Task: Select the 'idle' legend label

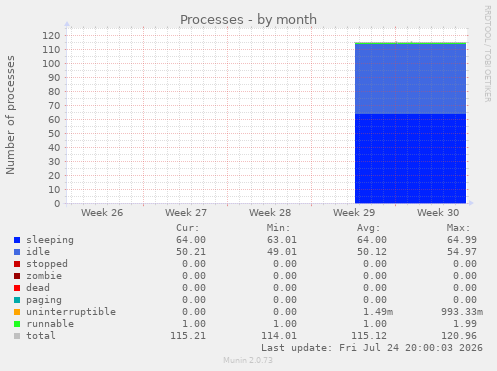Action: coord(38,252)
